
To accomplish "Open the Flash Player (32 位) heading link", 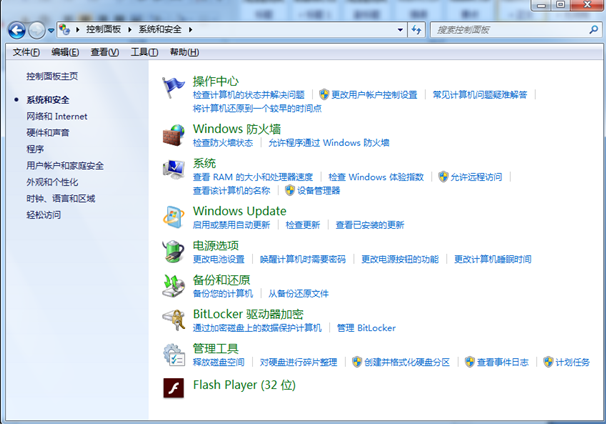I will (244, 385).
